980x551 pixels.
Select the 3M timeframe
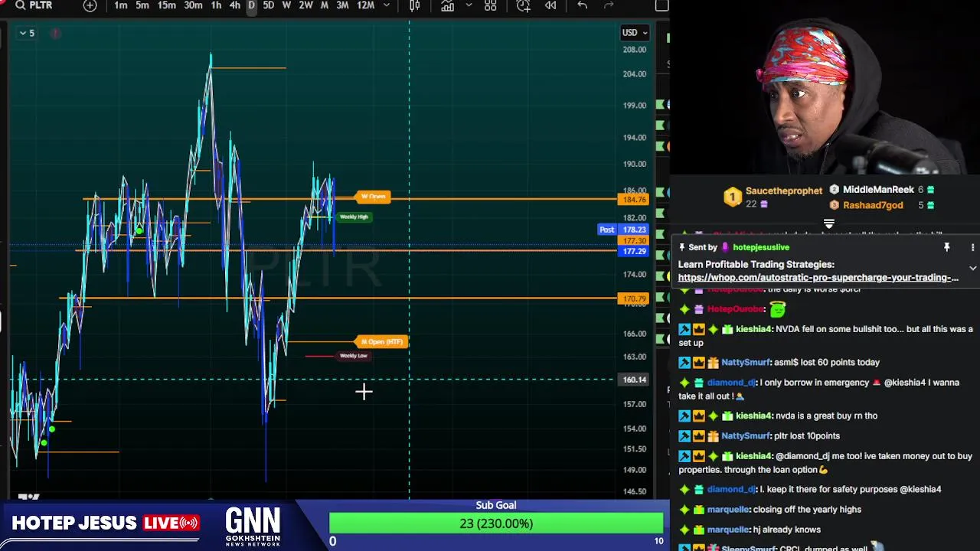pyautogui.click(x=342, y=5)
